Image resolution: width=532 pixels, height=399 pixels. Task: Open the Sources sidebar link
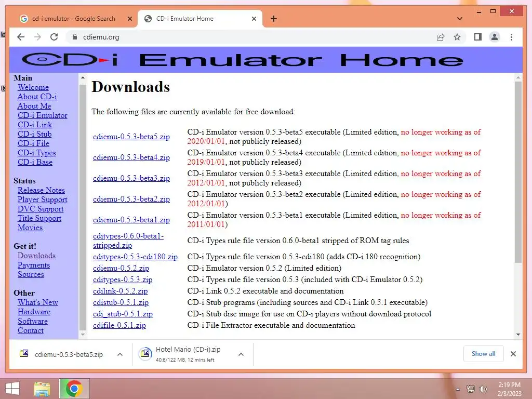tap(31, 274)
